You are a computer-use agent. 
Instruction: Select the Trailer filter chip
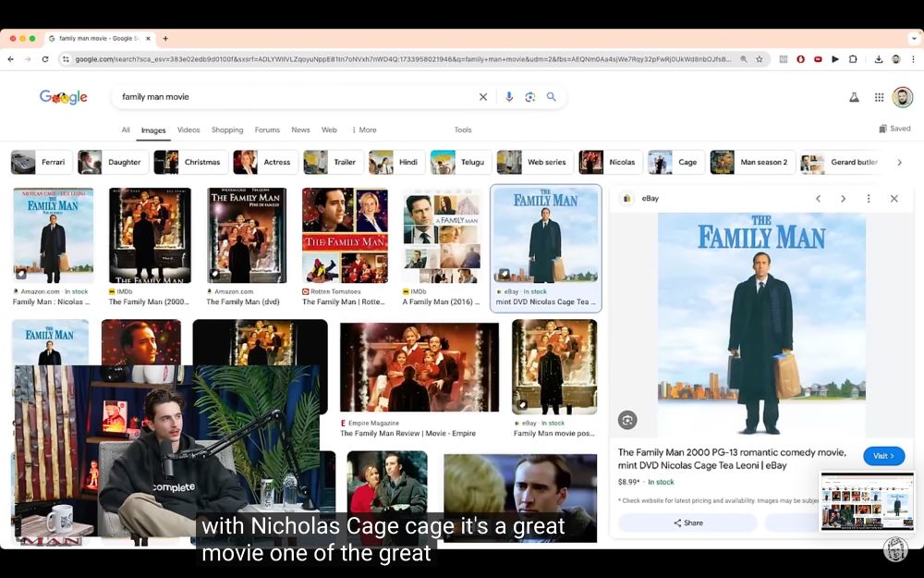click(x=334, y=162)
